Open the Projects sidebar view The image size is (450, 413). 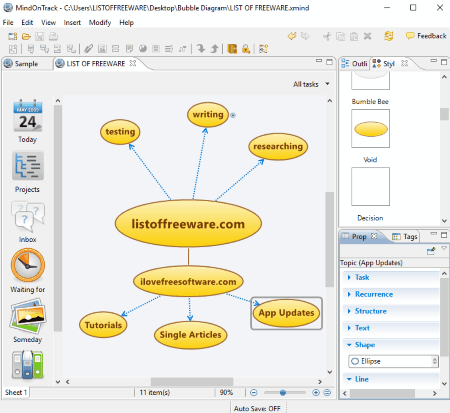[28, 172]
